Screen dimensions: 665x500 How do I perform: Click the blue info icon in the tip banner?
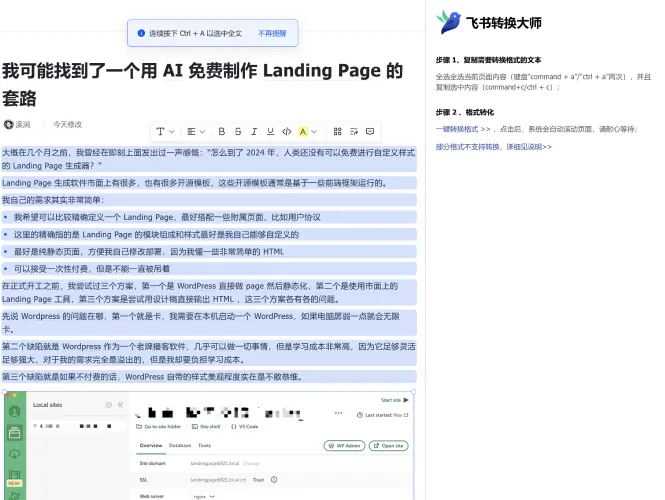[141, 33]
